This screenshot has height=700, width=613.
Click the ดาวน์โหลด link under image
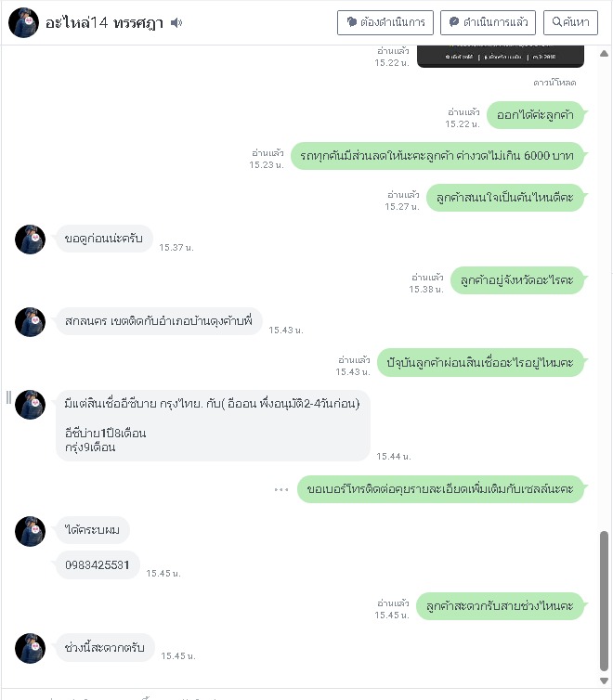tap(554, 83)
